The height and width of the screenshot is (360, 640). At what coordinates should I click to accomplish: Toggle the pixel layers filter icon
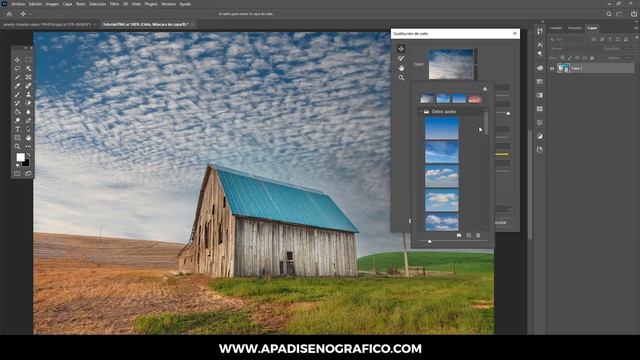593,39
